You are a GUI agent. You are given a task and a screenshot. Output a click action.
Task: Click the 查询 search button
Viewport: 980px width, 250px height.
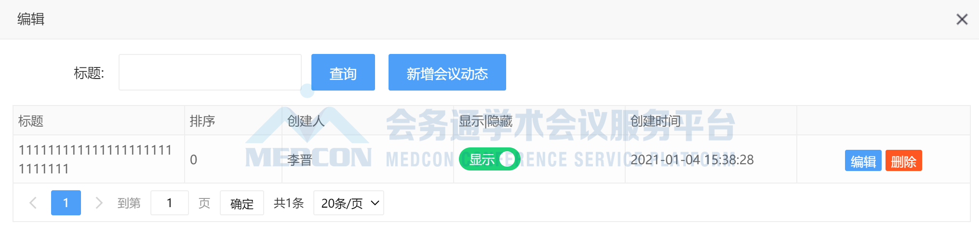click(x=343, y=72)
